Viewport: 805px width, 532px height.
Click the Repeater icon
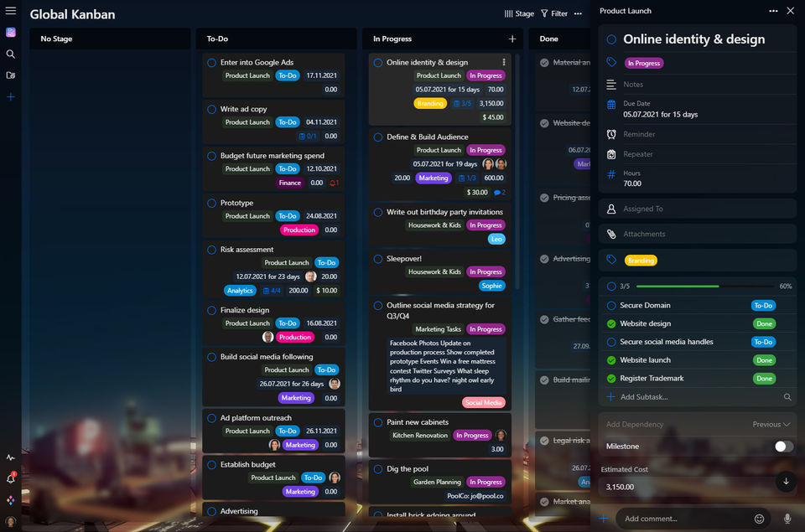(611, 154)
